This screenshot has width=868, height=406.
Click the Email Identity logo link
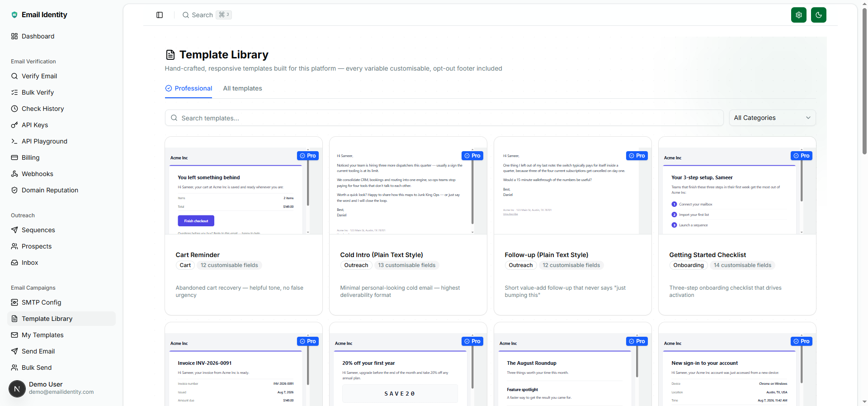point(39,14)
